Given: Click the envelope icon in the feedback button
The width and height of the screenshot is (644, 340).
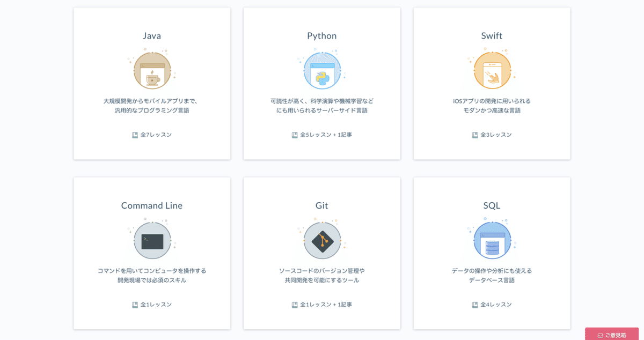Looking at the screenshot, I should pos(600,335).
